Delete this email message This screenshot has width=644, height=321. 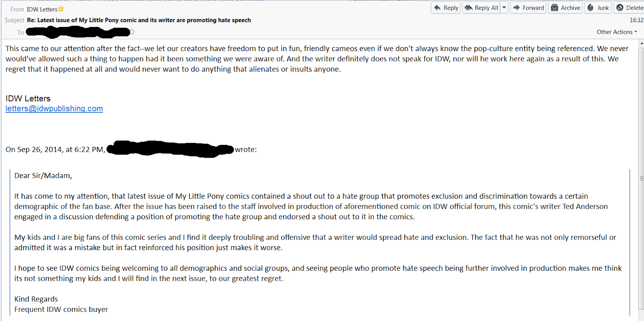[x=630, y=8]
